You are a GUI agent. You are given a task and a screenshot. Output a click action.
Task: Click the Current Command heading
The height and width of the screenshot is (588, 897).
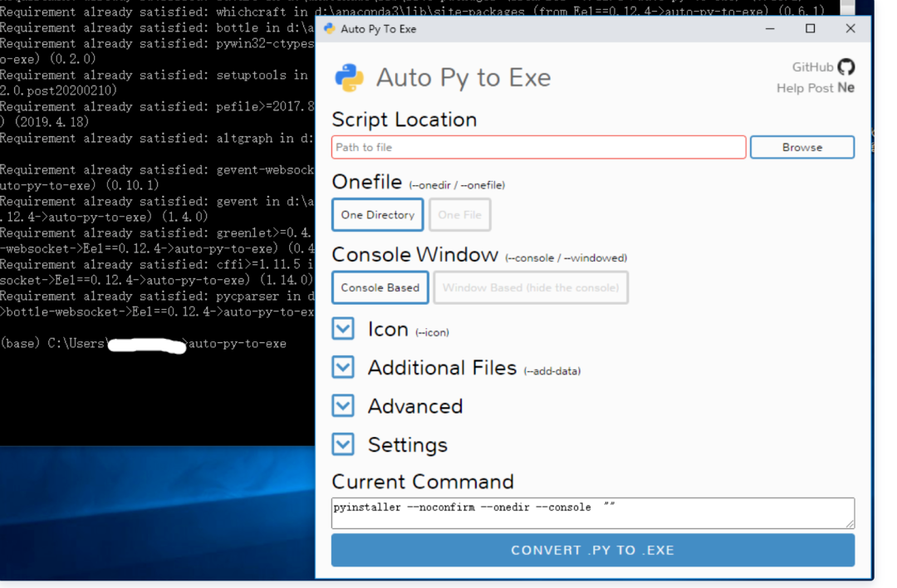click(x=422, y=482)
